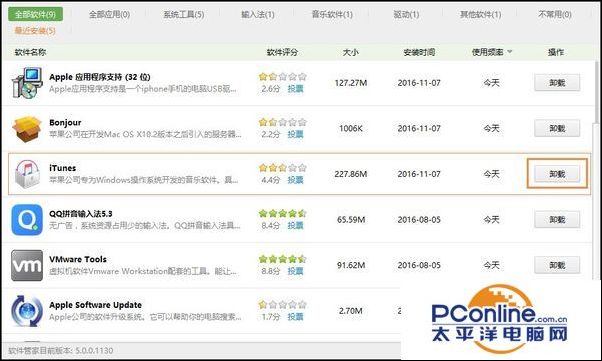The height and width of the screenshot is (361, 602).
Task: Open the 系统工具(5) category
Action: click(x=184, y=15)
